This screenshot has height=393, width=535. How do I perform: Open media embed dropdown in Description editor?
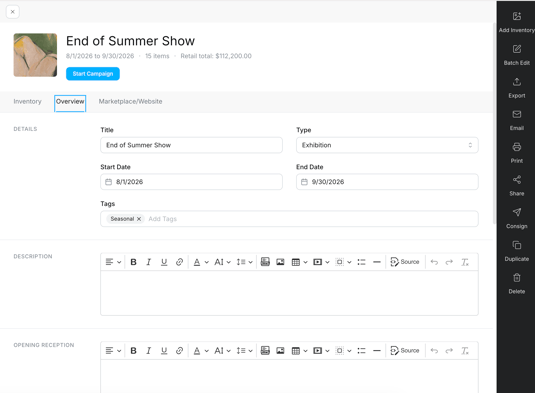(321, 262)
